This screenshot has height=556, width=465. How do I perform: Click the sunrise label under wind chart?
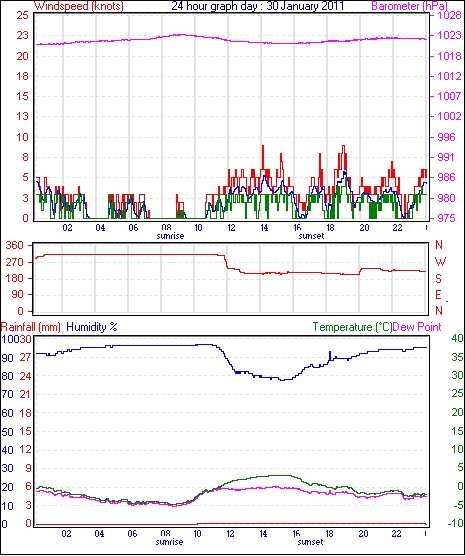(x=170, y=236)
